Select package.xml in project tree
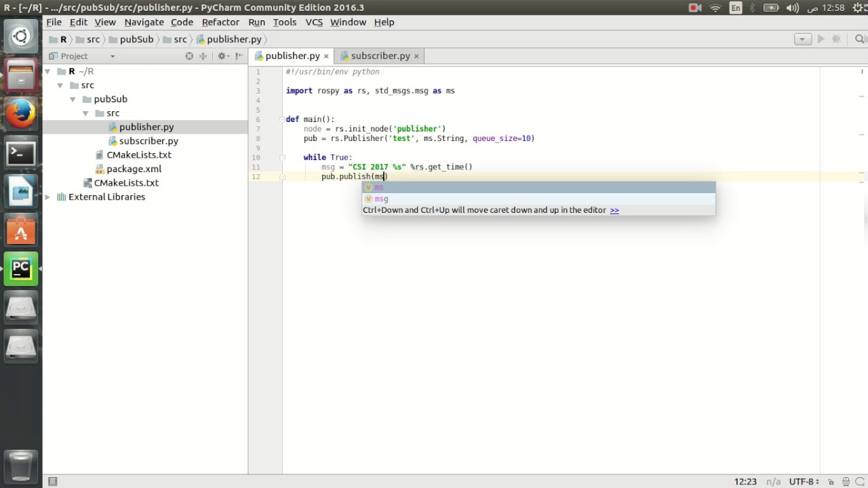868x488 pixels. [x=134, y=169]
